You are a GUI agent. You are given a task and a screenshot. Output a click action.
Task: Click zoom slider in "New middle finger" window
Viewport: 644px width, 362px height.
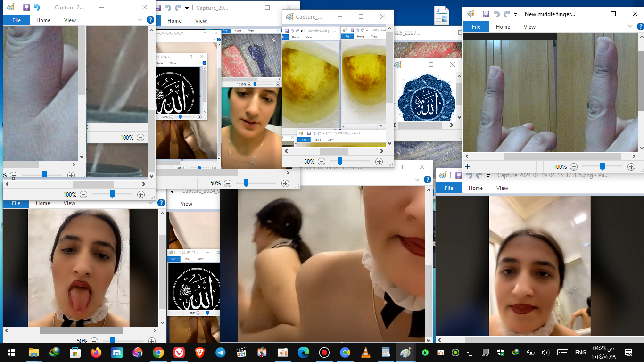coord(602,167)
